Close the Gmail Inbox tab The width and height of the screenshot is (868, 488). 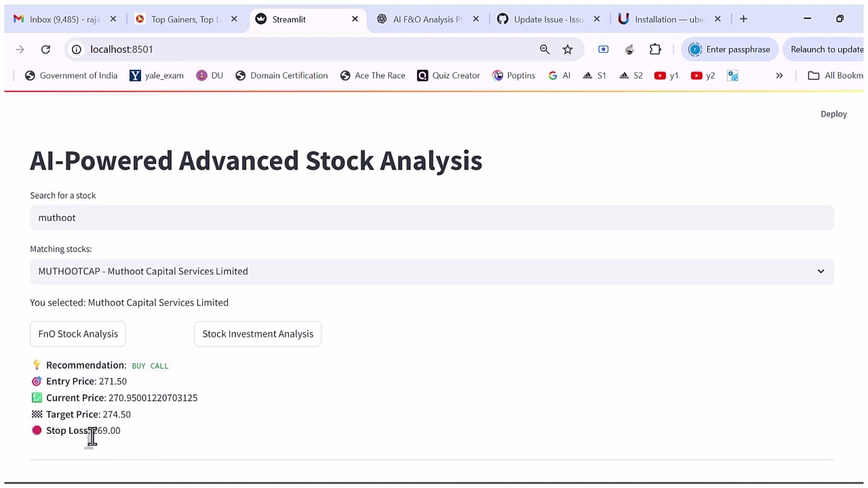pos(113,19)
